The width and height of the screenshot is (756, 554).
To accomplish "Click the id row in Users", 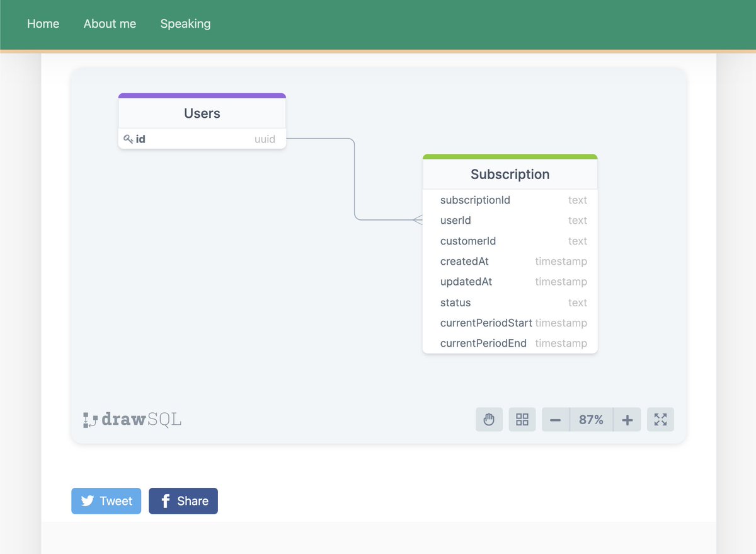I will tap(202, 139).
